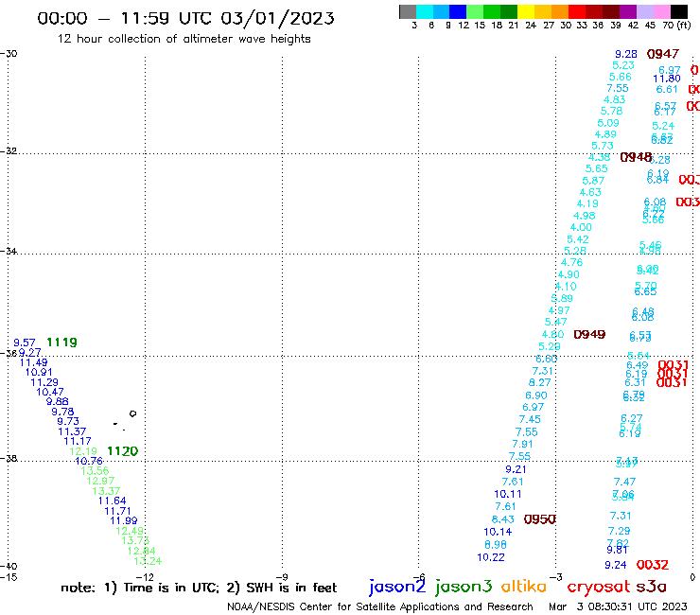Screen dimensions: 700x615
Task: Click the red cryosat legend label
Action: (x=598, y=587)
